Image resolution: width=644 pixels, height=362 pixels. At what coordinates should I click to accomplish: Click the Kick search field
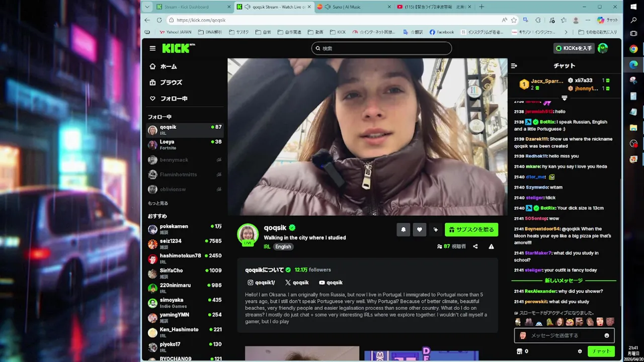[381, 48]
